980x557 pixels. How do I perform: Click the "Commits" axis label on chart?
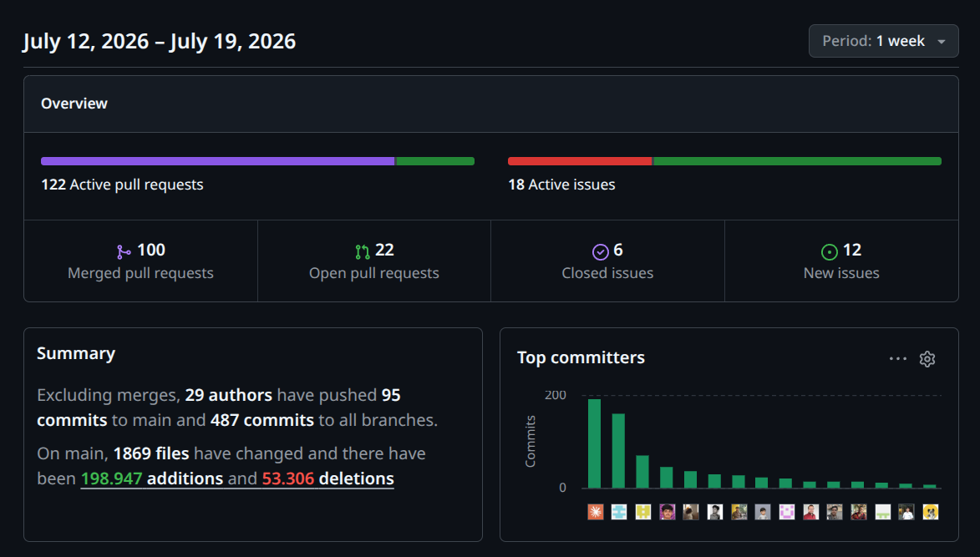point(531,442)
